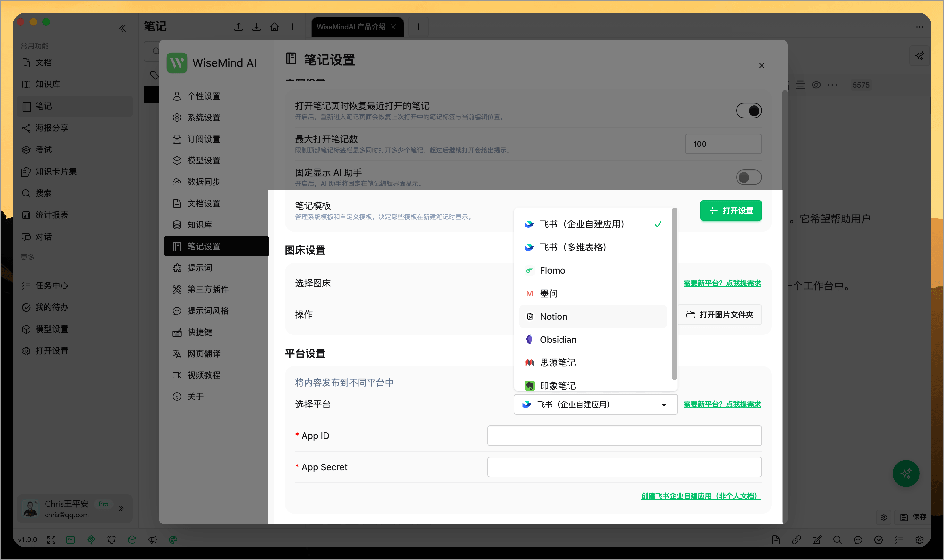Open the theme palette icon in status bar
Screen dimensions: 944x560
(x=173, y=539)
